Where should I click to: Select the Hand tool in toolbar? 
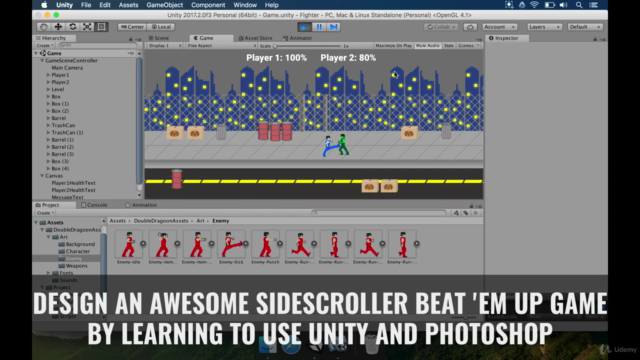[x=44, y=27]
